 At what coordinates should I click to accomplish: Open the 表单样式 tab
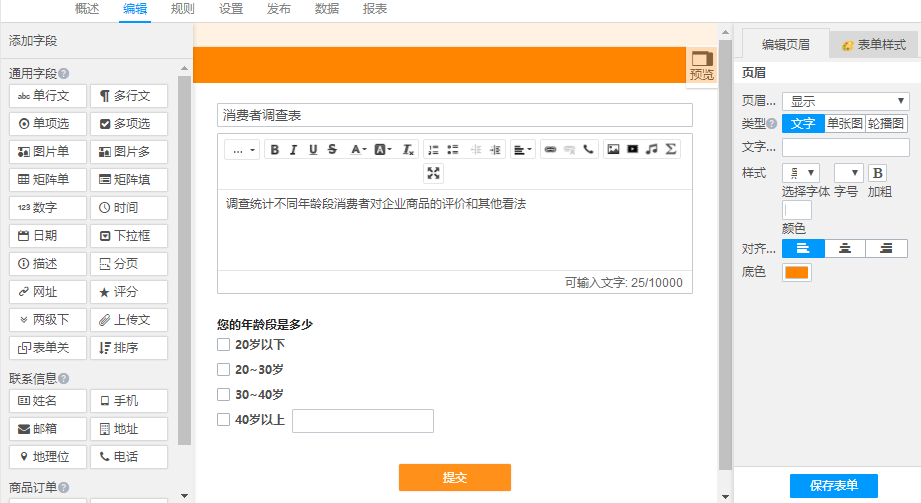[x=874, y=45]
